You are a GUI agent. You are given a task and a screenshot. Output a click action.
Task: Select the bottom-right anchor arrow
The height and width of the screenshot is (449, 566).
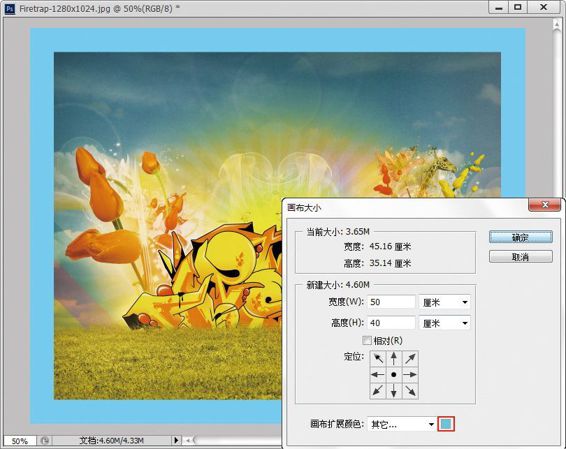(x=410, y=391)
